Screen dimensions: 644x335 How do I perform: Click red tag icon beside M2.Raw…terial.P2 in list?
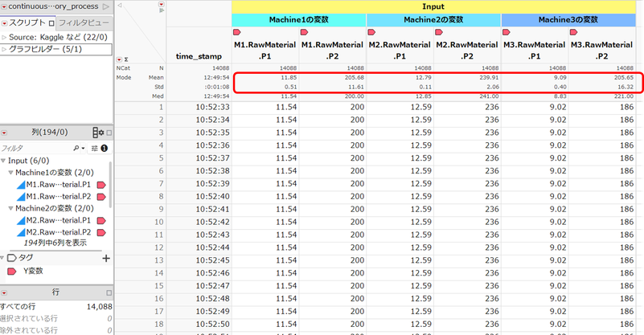[x=101, y=233]
